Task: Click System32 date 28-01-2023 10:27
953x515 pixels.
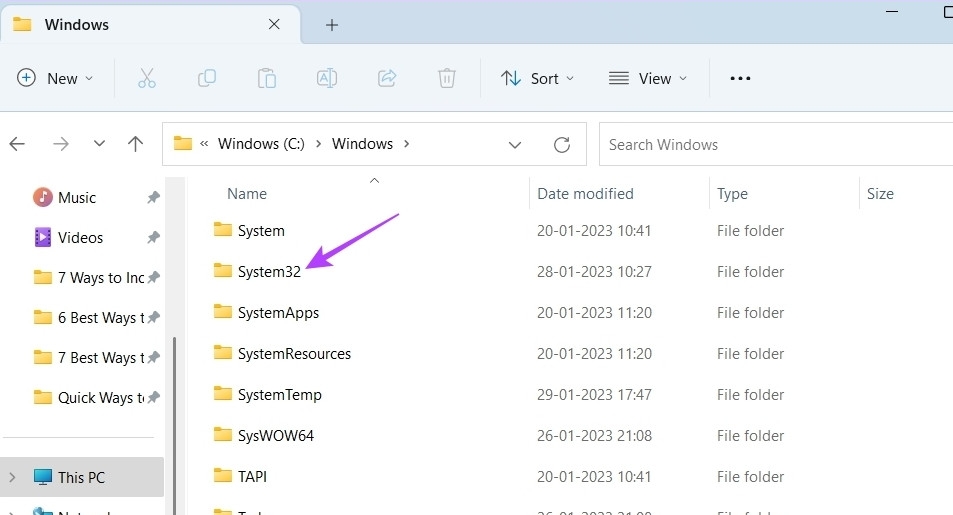Action: 594,272
